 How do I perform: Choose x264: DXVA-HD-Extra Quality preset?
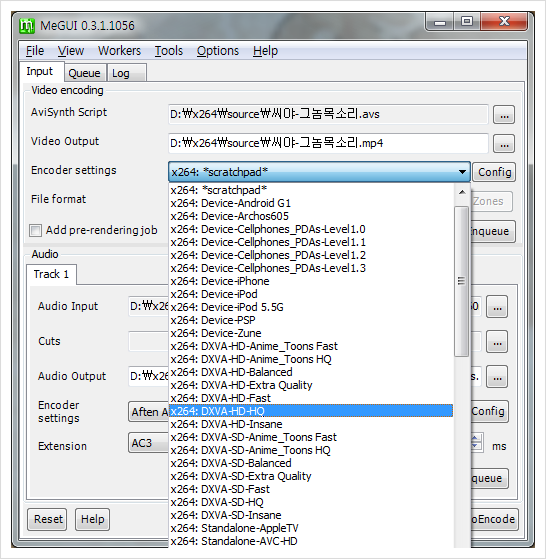pyautogui.click(x=311, y=385)
